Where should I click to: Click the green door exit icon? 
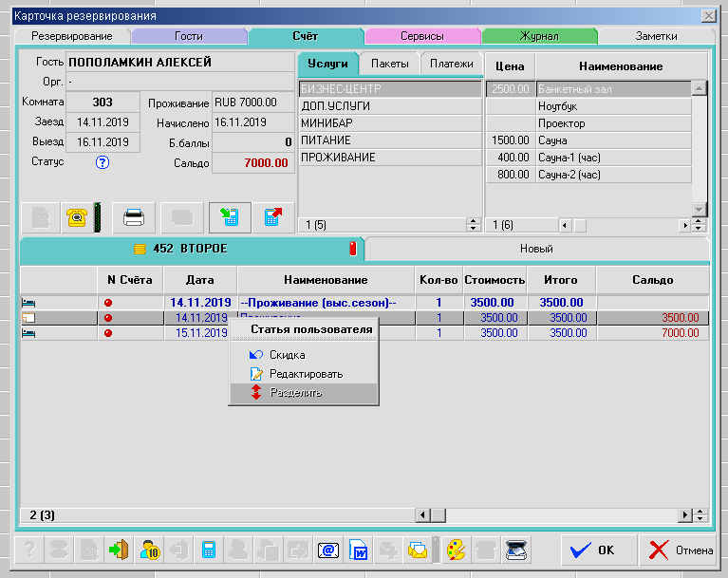[119, 550]
